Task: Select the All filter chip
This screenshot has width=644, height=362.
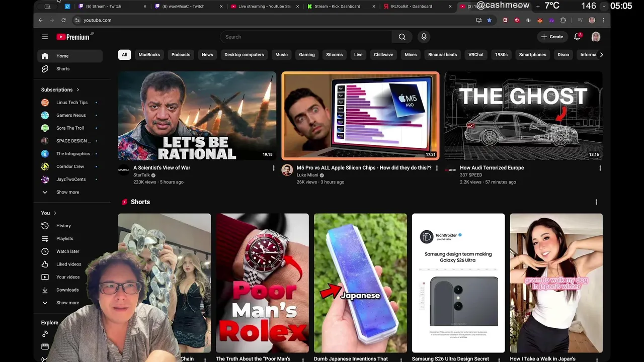Action: tap(124, 55)
